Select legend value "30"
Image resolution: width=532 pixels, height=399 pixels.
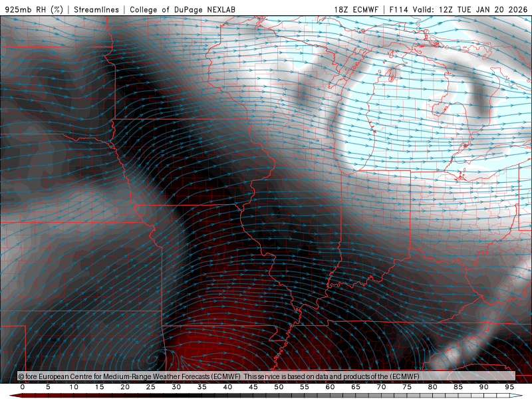click(176, 387)
